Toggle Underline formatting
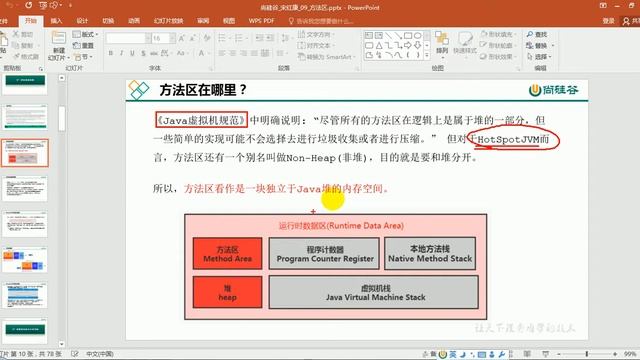The width and height of the screenshot is (640, 360). pos(132,53)
